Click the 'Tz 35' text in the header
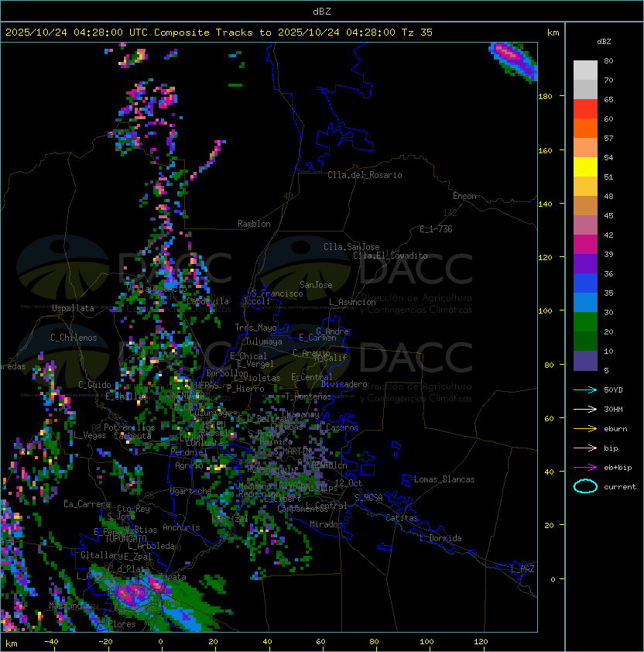 417,33
